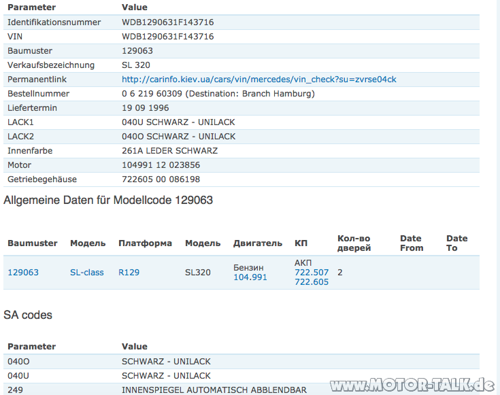
Task: Click the Verkaufsbezeichnung parameter label
Action: coord(51,65)
